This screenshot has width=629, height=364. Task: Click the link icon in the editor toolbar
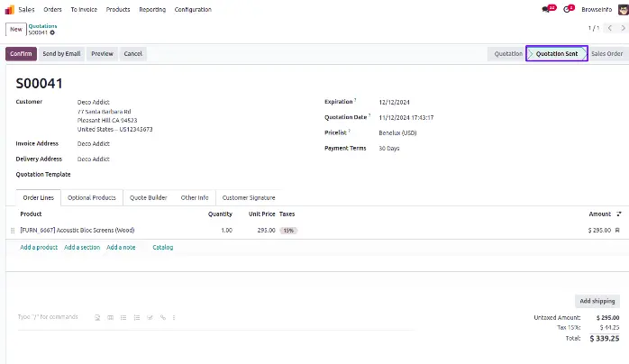tap(162, 317)
